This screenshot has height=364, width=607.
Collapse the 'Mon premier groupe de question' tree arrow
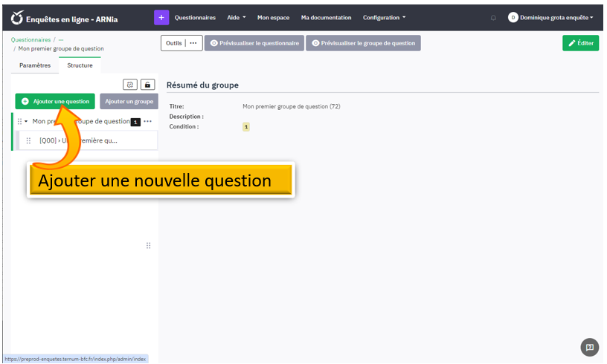(x=26, y=121)
